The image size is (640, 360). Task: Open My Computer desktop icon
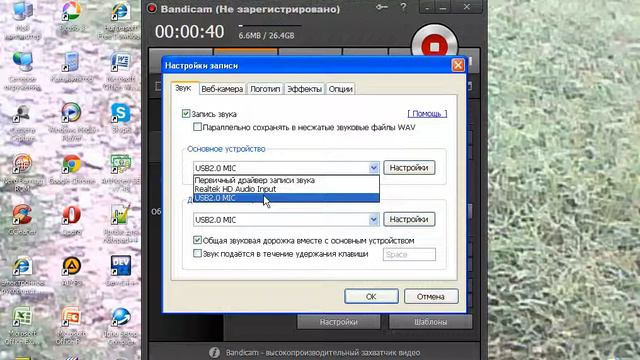point(22,11)
